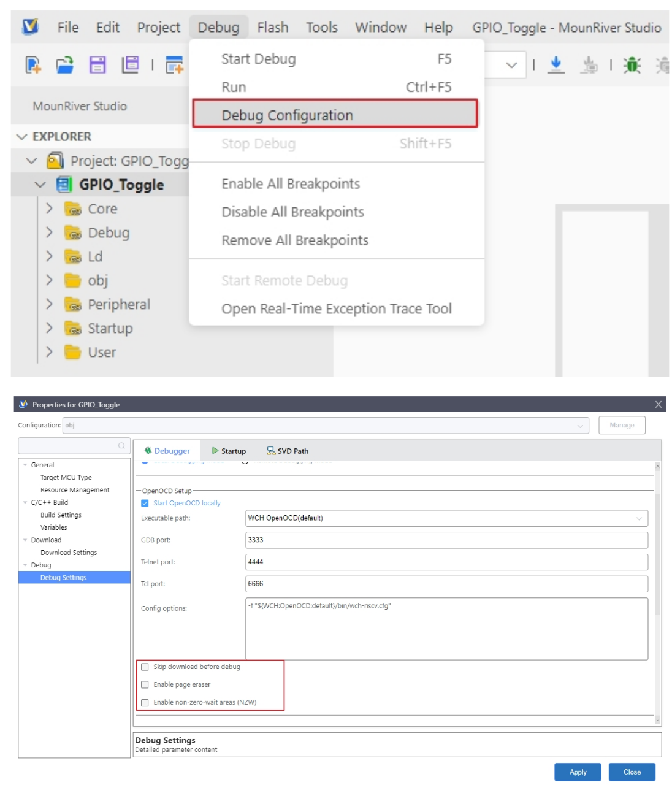672x785 pixels.
Task: Expand the Startup folder chevron
Action: [50, 329]
